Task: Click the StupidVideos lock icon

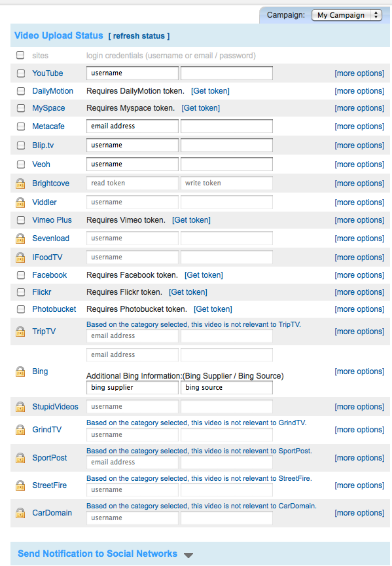Action: pyautogui.click(x=20, y=407)
